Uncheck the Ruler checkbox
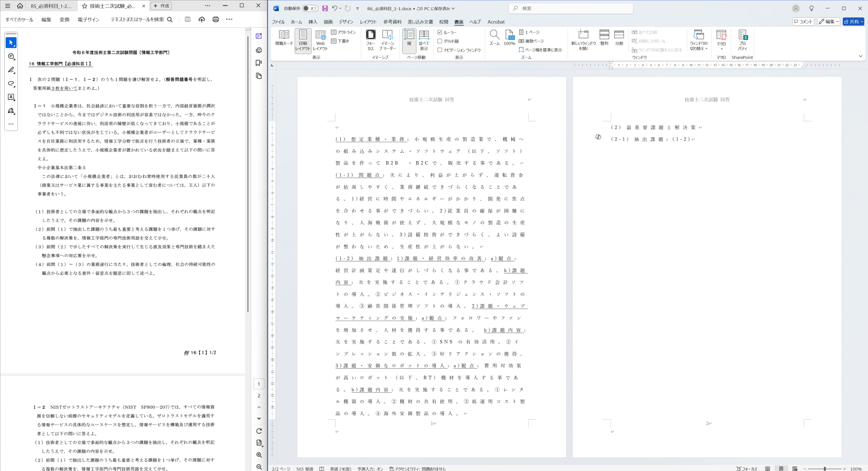Image resolution: width=868 pixels, height=471 pixels. (x=440, y=32)
